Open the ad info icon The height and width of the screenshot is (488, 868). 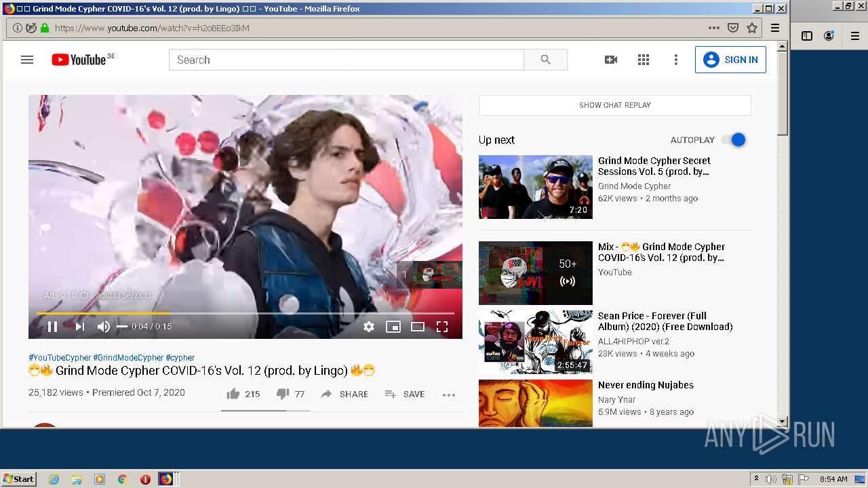tap(85, 296)
